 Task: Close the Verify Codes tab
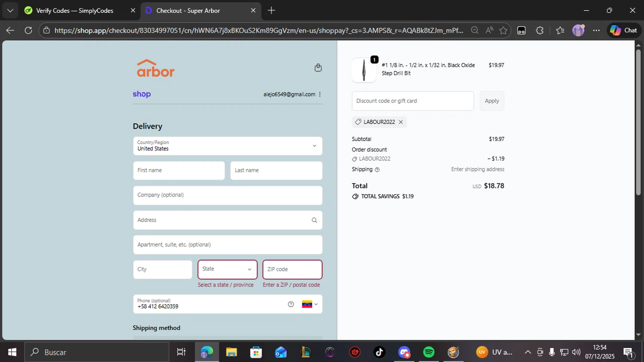133,11
